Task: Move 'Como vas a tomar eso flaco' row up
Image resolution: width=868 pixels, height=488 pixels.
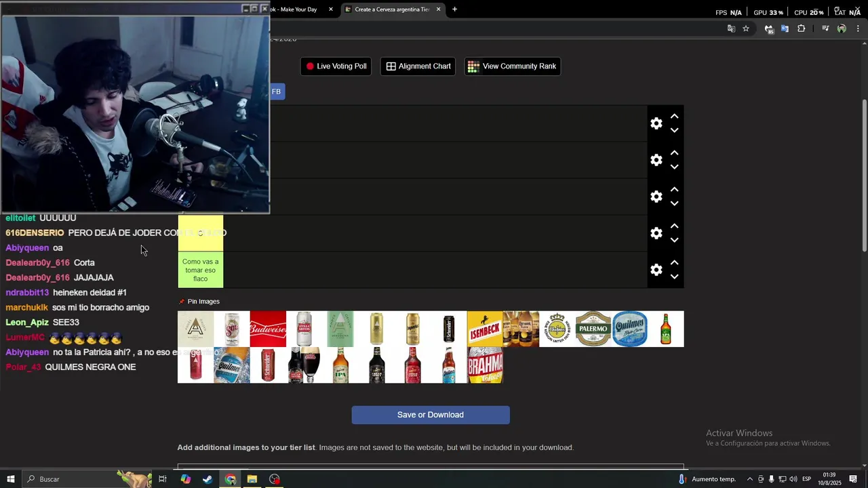Action: click(x=674, y=263)
